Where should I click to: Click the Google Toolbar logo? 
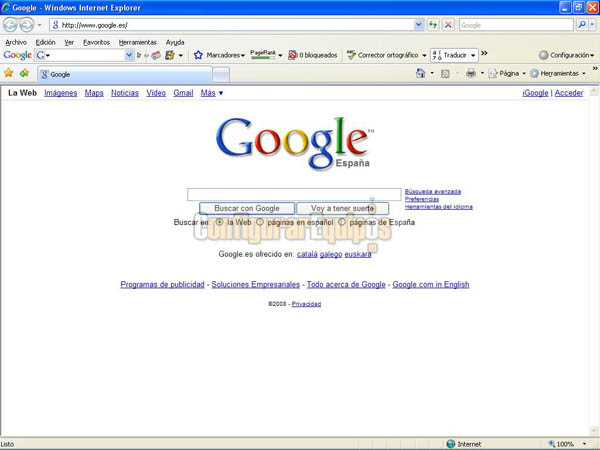pyautogui.click(x=17, y=55)
